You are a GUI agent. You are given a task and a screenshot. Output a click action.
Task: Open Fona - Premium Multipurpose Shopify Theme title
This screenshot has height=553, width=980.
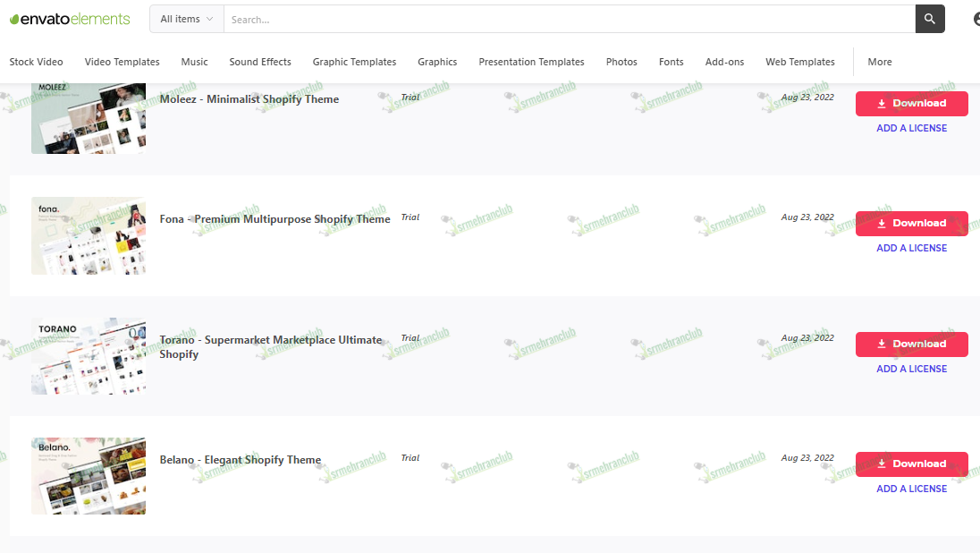pyautogui.click(x=275, y=219)
